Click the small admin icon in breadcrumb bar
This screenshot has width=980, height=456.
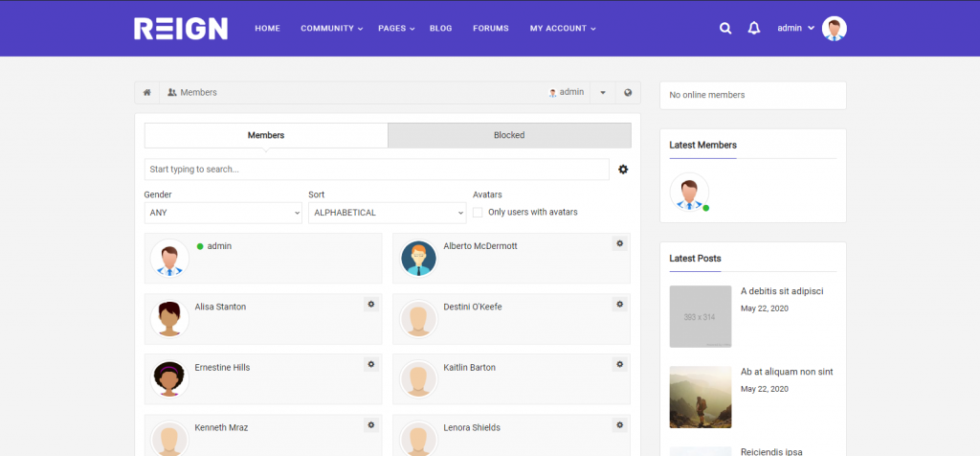[552, 93]
